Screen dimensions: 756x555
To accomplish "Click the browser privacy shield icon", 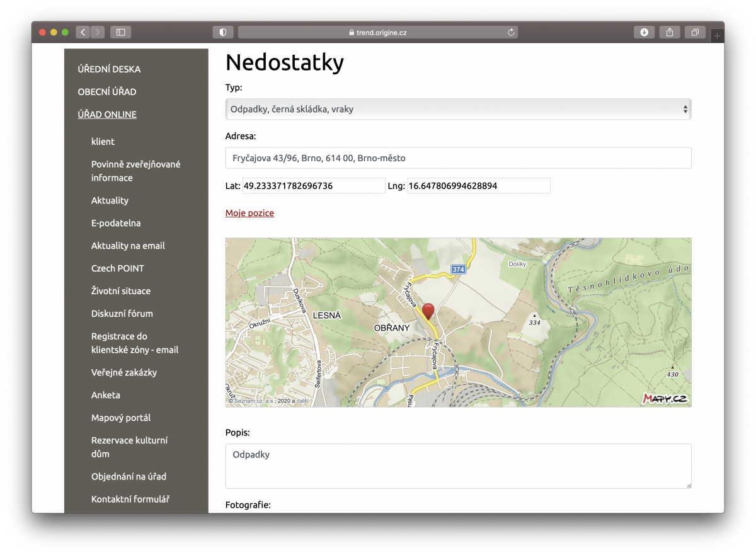I will [222, 31].
